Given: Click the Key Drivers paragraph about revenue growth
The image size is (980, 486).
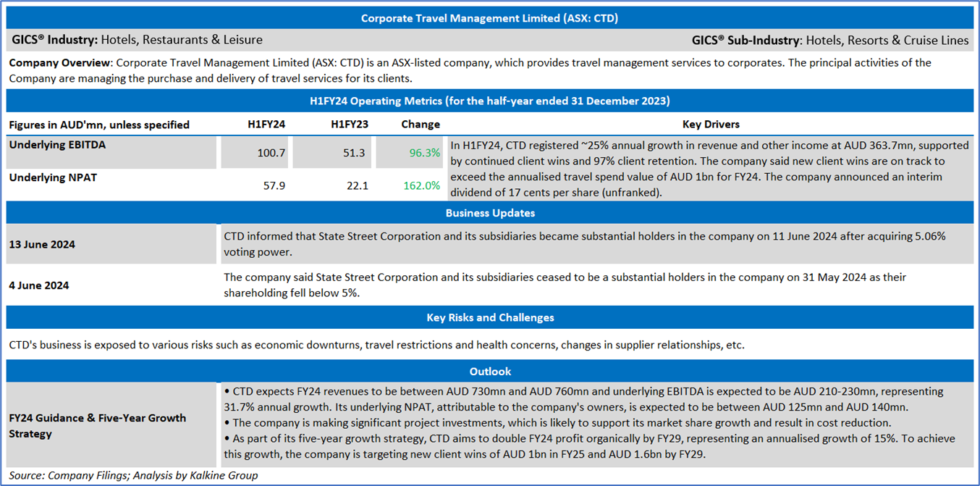Looking at the screenshot, I should (709, 169).
